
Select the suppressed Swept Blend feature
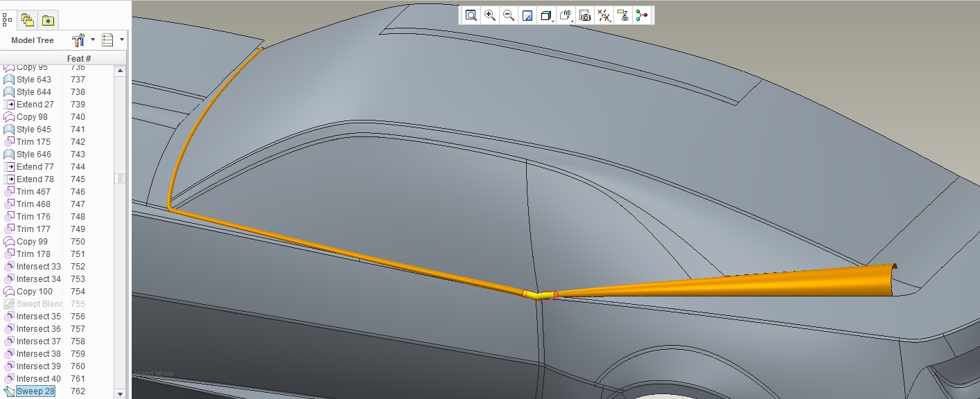[x=40, y=304]
